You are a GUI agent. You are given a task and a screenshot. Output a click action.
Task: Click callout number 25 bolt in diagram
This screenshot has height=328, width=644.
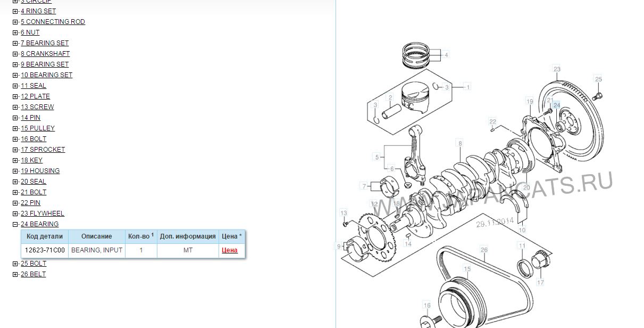(598, 79)
